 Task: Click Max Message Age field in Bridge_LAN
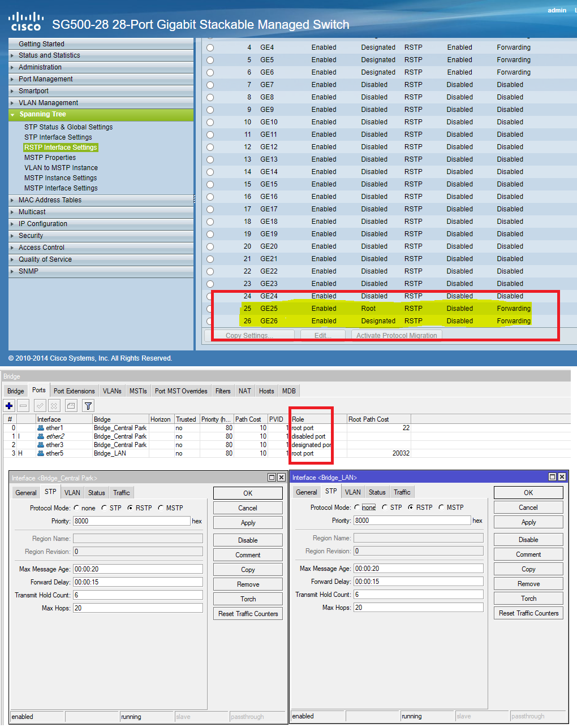tap(419, 569)
